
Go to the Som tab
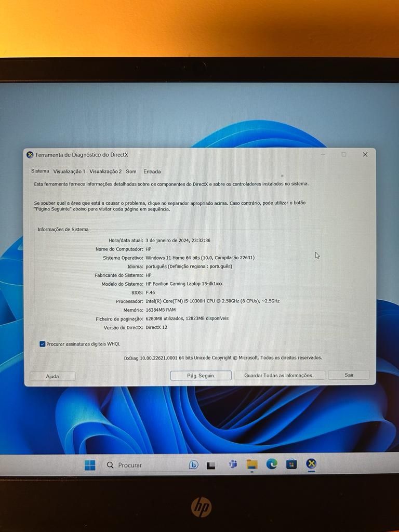131,171
